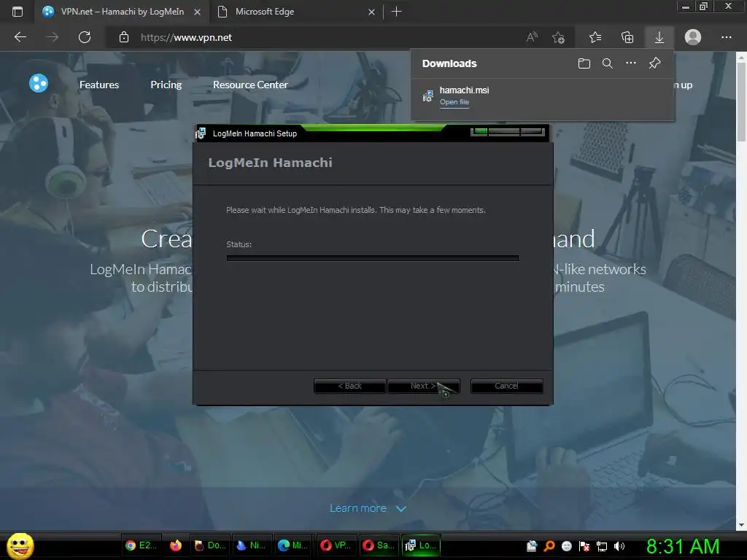Viewport: 747px width, 560px height.
Task: Click the 8:31 AM taskbar clock
Action: click(683, 546)
